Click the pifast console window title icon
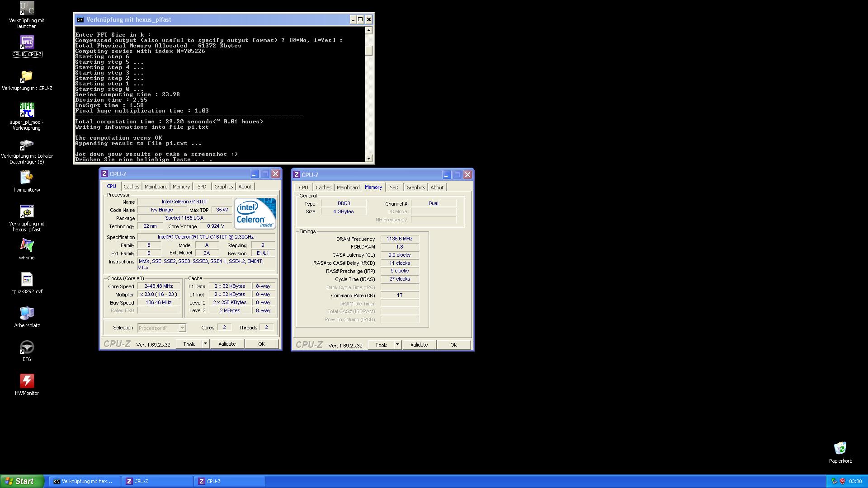The width and height of the screenshot is (868, 488). click(x=80, y=19)
